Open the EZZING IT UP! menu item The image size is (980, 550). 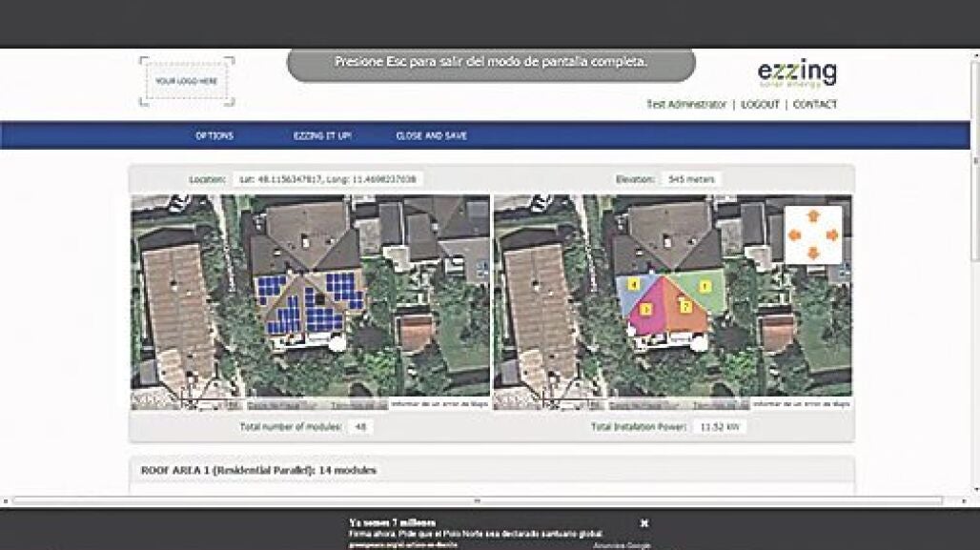(322, 136)
